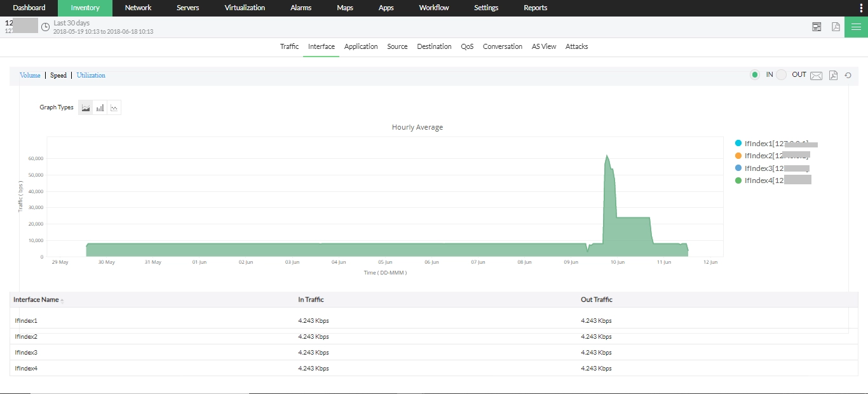Image resolution: width=868 pixels, height=394 pixels.
Task: Toggle IfIndex1 series in legend
Action: click(x=775, y=144)
